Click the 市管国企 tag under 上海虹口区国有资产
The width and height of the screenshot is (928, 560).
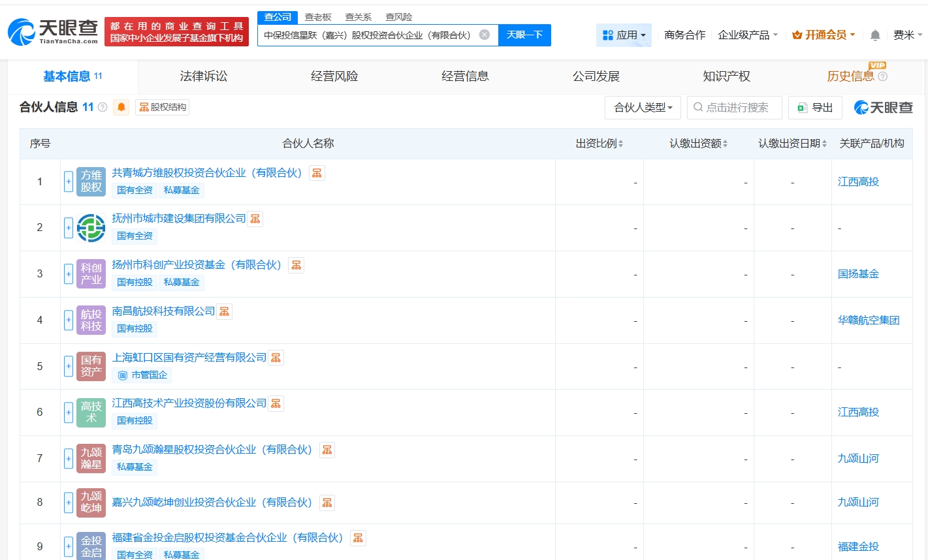(142, 375)
